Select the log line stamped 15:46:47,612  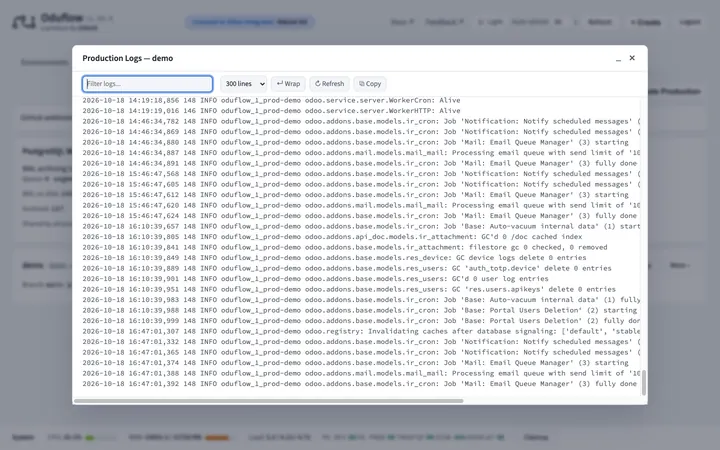[x=356, y=195]
